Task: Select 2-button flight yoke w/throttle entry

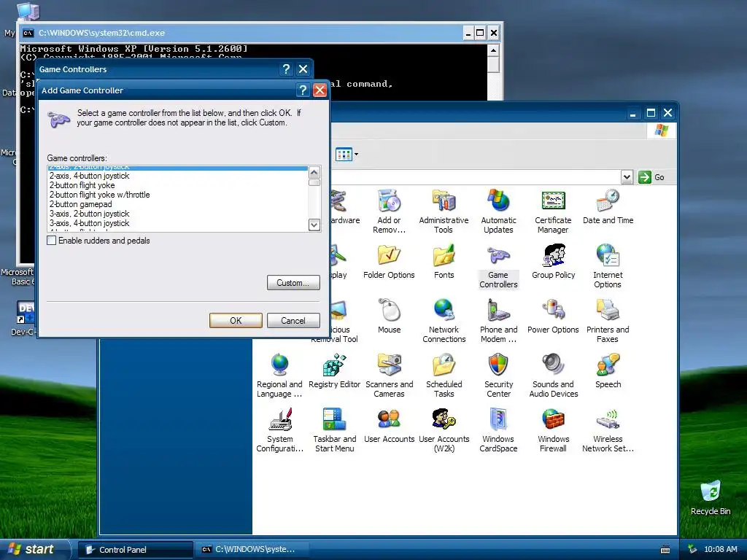Action: (x=178, y=195)
